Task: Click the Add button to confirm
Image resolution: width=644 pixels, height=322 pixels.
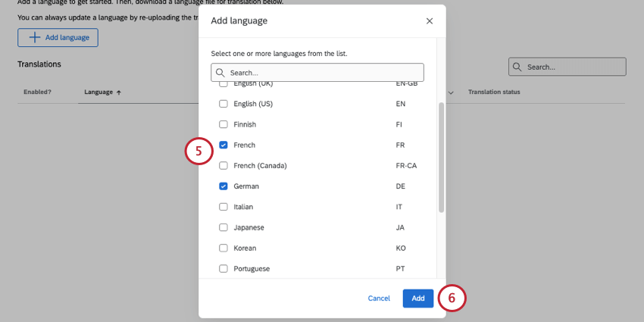Action: 418,299
